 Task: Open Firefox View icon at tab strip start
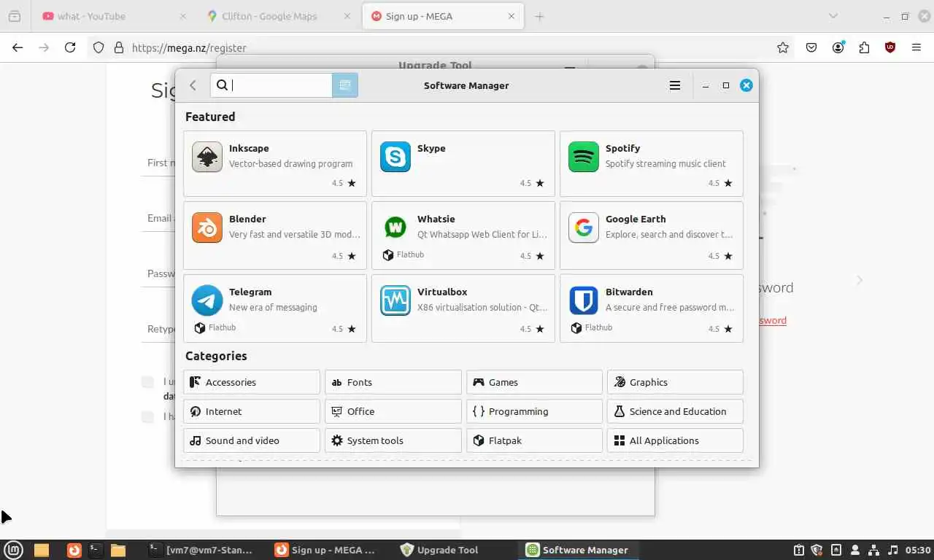pos(15,16)
